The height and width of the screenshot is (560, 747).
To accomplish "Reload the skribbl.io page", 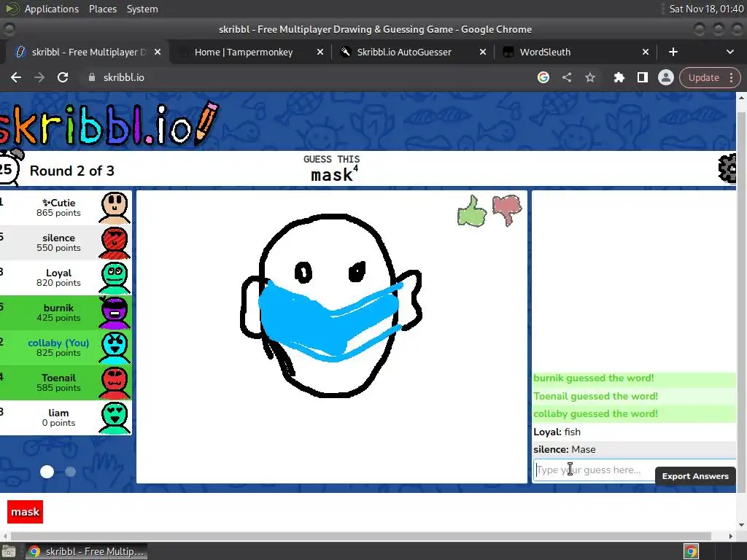I will click(63, 77).
